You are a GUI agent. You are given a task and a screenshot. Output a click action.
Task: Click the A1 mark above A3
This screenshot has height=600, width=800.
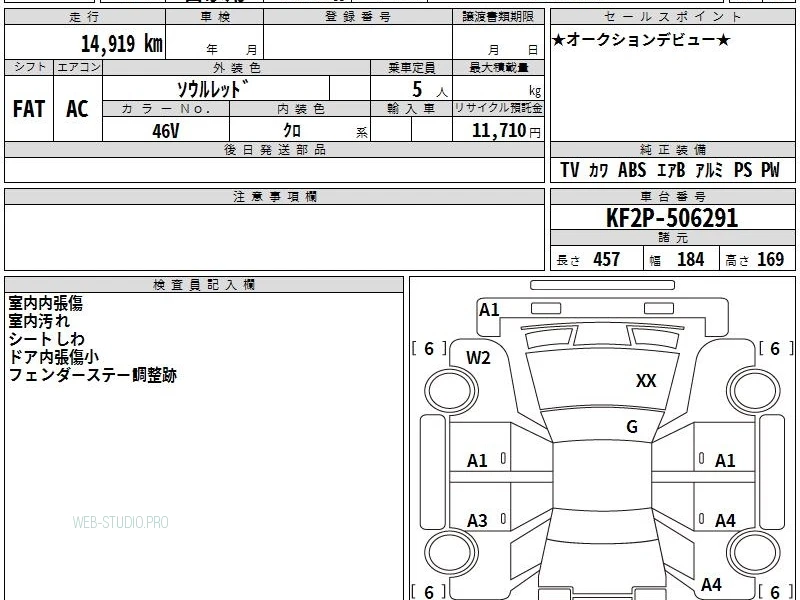(x=477, y=461)
